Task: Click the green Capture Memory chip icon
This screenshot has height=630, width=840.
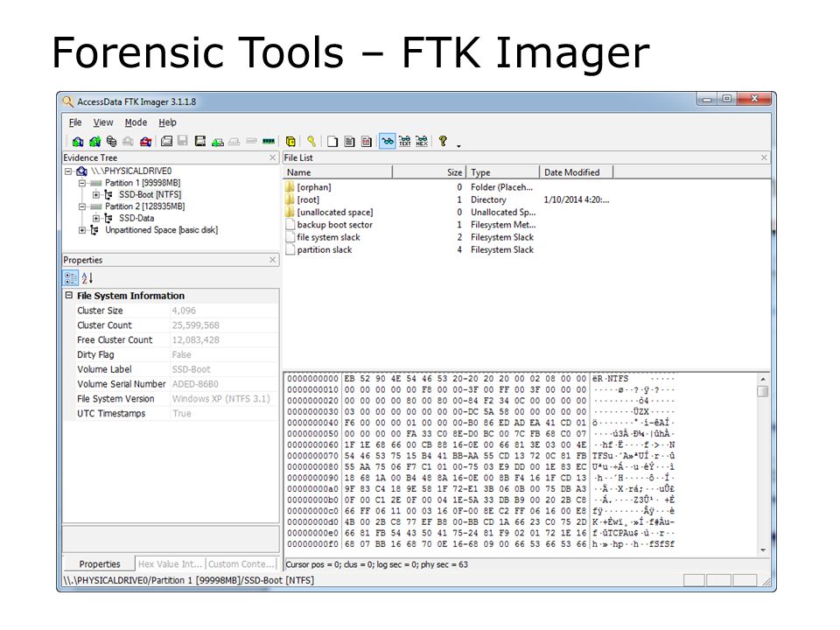Action: pyautogui.click(x=269, y=142)
